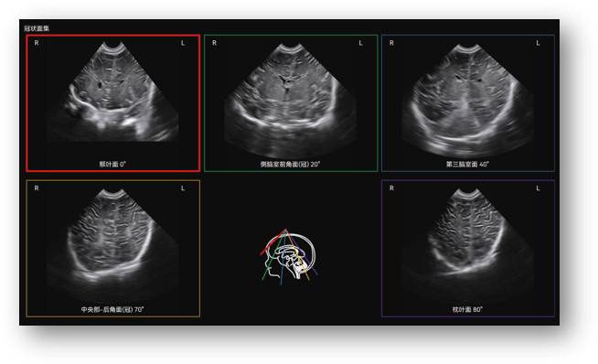Screen dimensions: 598x364
Task: Select the 额叶面 0° ultrasound image
Action: pyautogui.click(x=112, y=103)
